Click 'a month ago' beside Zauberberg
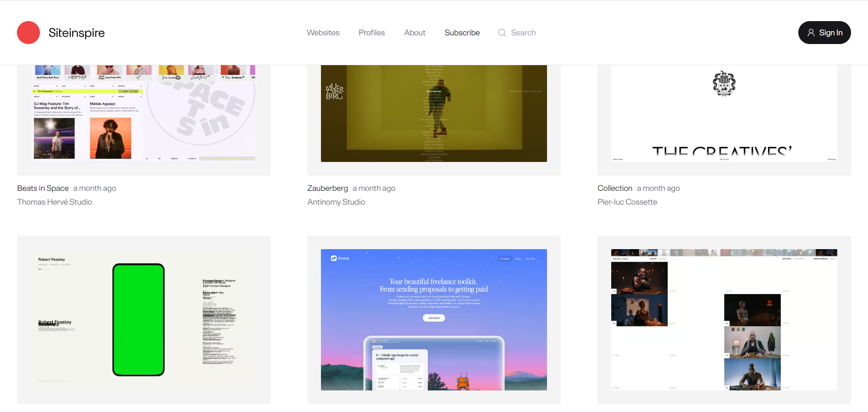Viewport: 868px width, 412px height. tap(374, 188)
